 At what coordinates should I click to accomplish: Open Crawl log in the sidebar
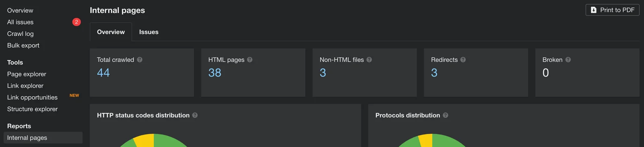click(x=20, y=34)
